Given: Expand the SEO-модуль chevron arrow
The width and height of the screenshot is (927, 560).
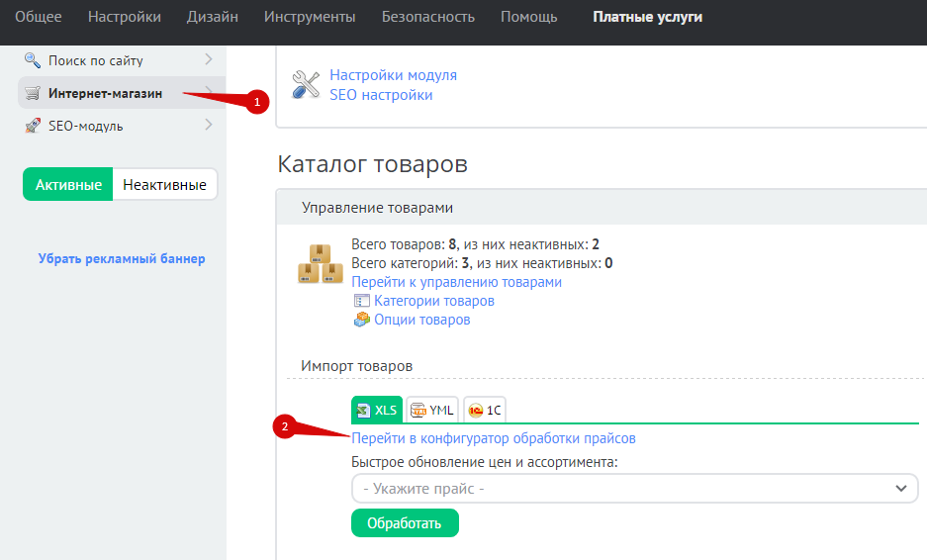Looking at the screenshot, I should click(x=209, y=125).
